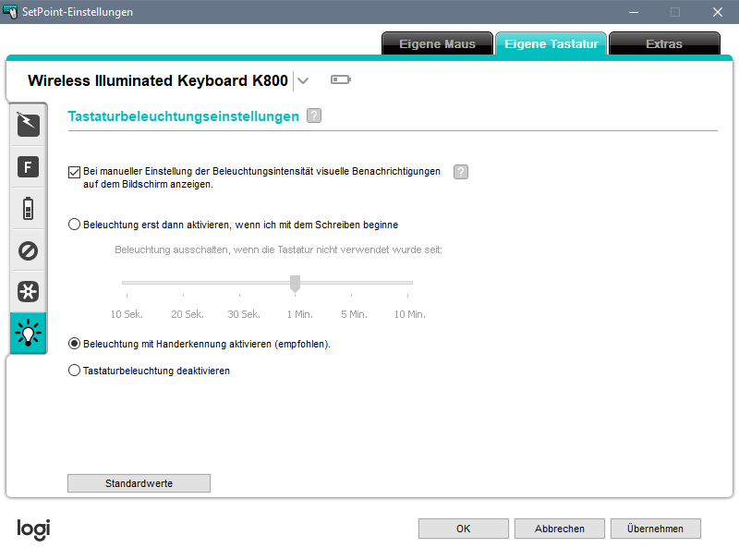
Task: Click the 30 Sek. slider label
Action: (244, 314)
